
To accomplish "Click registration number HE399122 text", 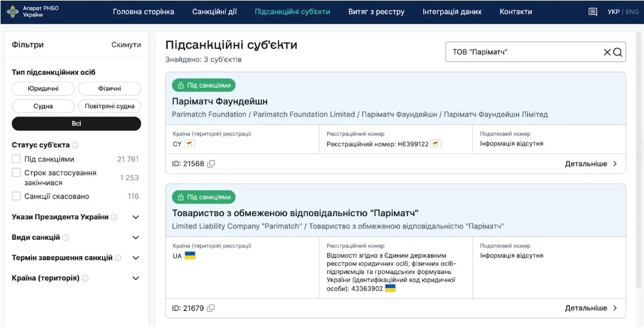I will click(x=377, y=144).
